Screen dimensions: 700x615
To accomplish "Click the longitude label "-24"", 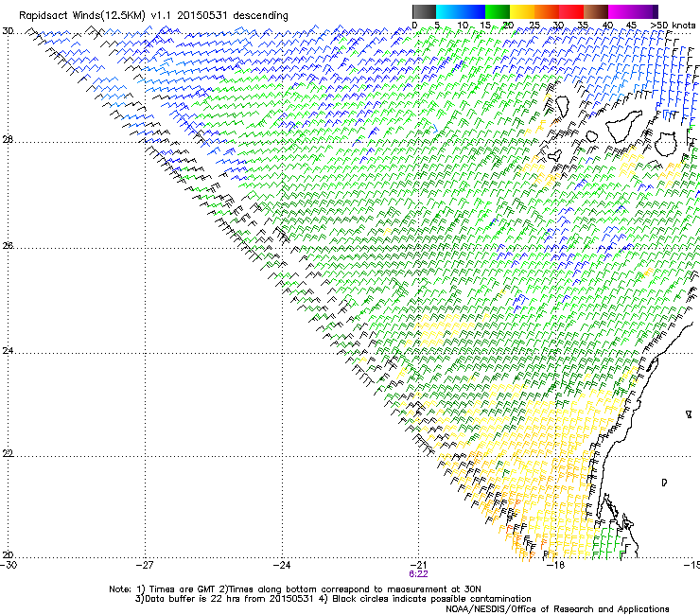I will pos(282,565).
